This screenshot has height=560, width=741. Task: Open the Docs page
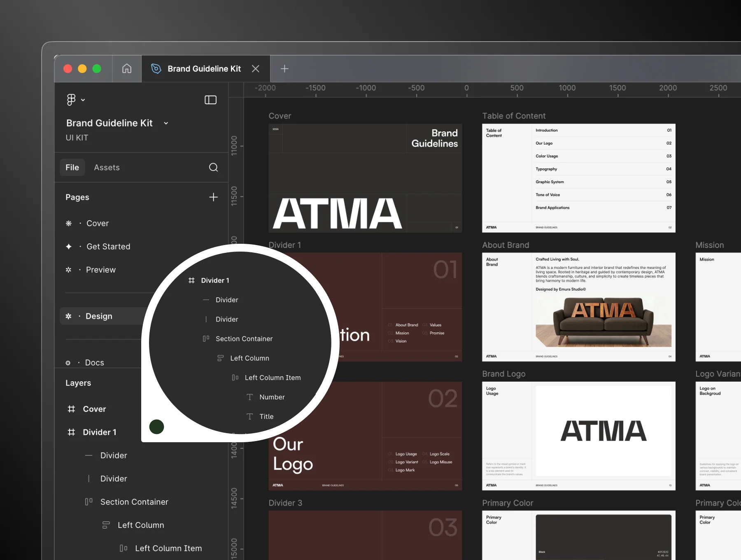pos(94,362)
